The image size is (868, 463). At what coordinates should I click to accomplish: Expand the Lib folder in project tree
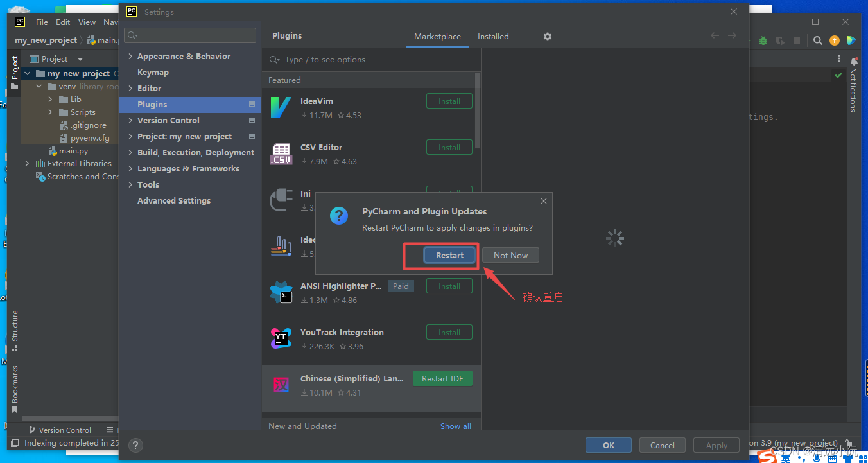pyautogui.click(x=51, y=100)
